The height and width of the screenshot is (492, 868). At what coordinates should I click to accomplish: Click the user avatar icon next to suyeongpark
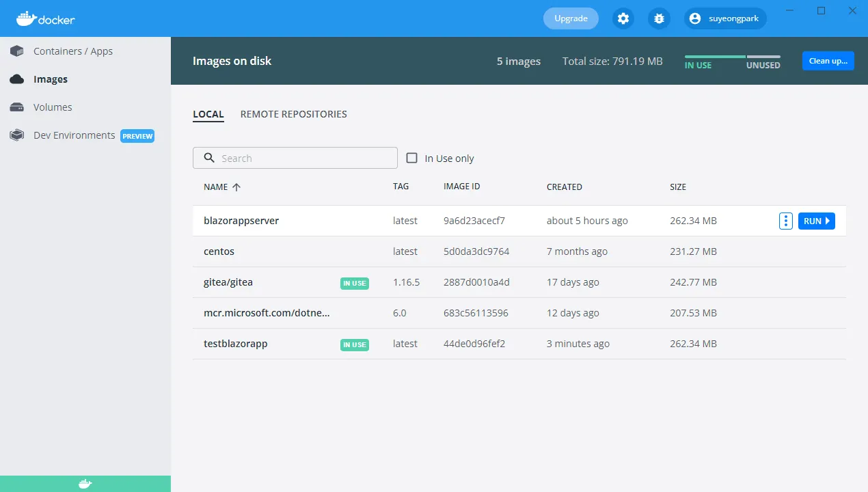(695, 18)
